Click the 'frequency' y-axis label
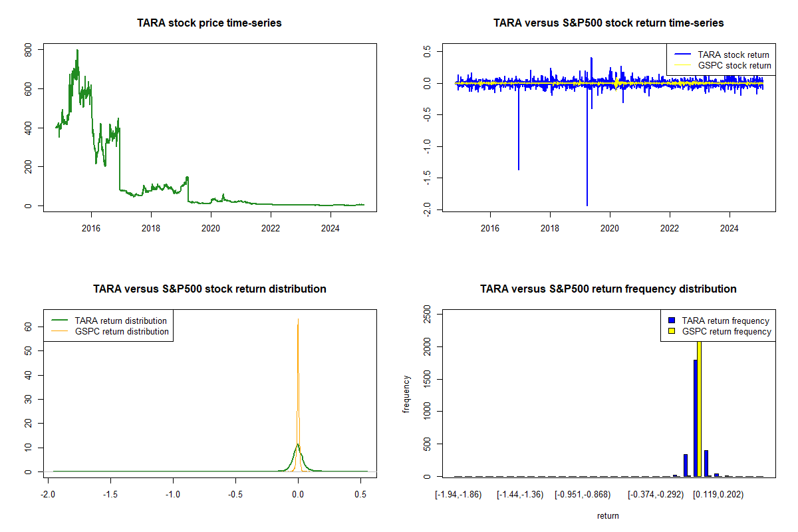The height and width of the screenshot is (532, 798). click(407, 394)
